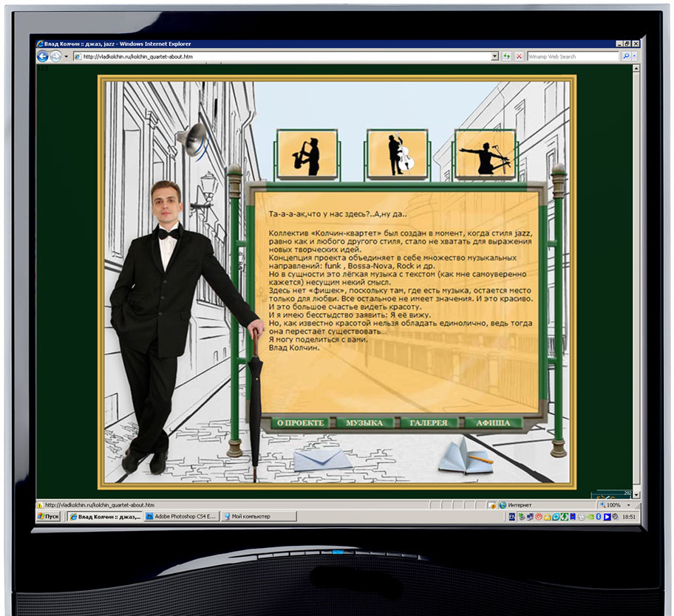Open Мой компьютер from the taskbar
674x616 pixels.
[259, 516]
